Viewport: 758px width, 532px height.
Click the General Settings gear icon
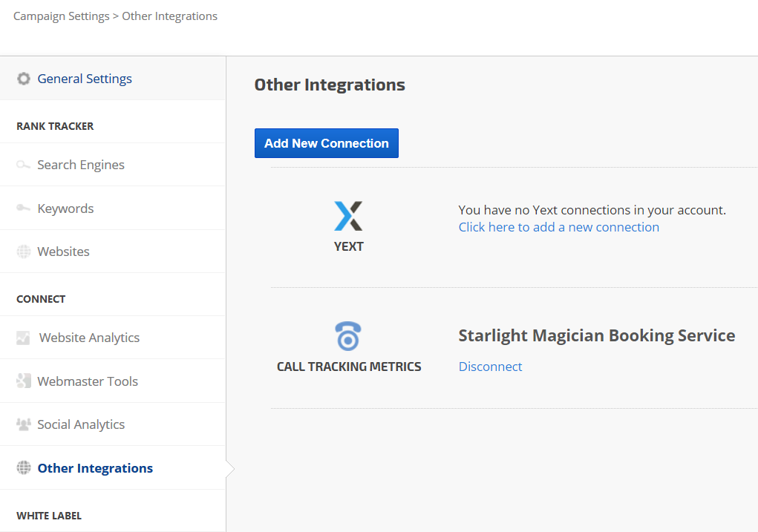point(24,79)
